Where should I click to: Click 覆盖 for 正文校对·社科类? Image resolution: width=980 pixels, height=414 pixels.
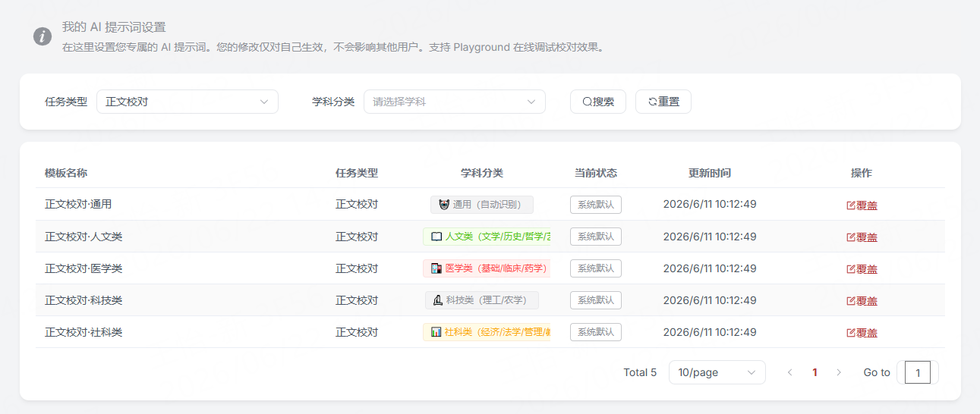[x=862, y=333]
